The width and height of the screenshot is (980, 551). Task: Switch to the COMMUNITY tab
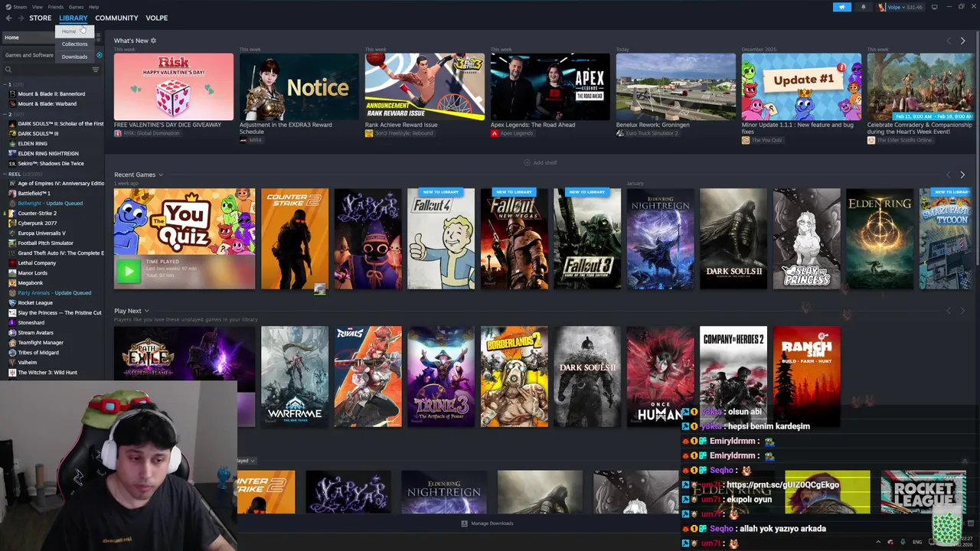116,18
